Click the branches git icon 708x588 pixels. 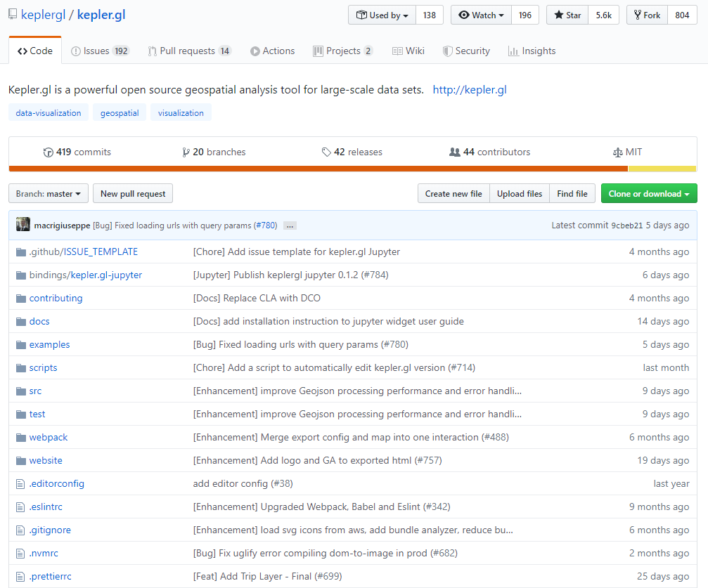point(186,152)
